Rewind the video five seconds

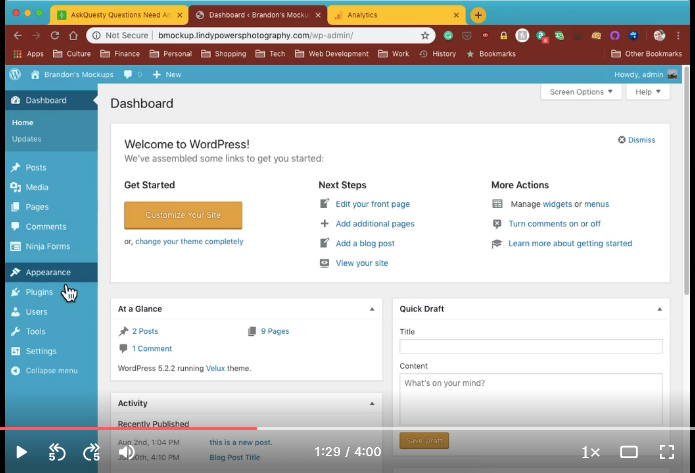(57, 452)
